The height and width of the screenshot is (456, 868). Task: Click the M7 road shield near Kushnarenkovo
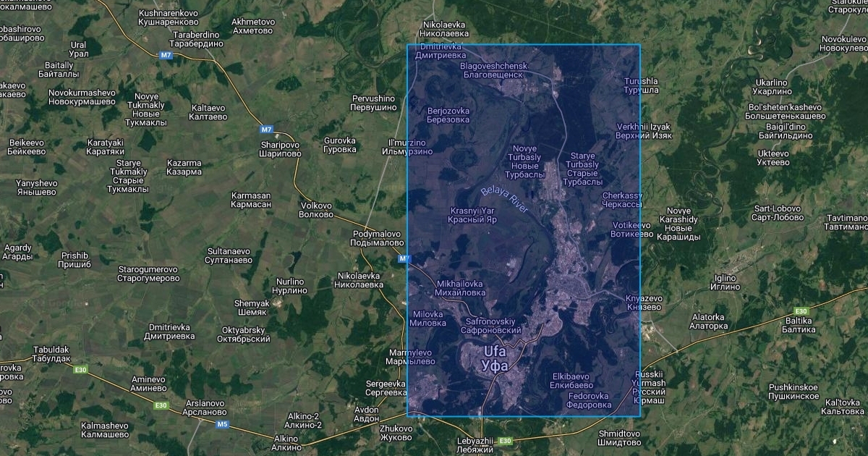click(x=166, y=55)
